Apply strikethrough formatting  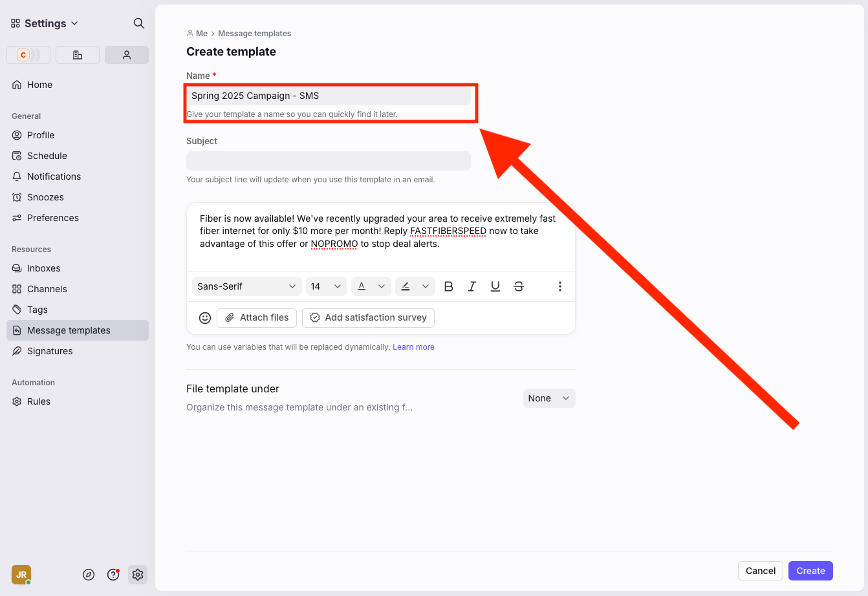pos(519,286)
